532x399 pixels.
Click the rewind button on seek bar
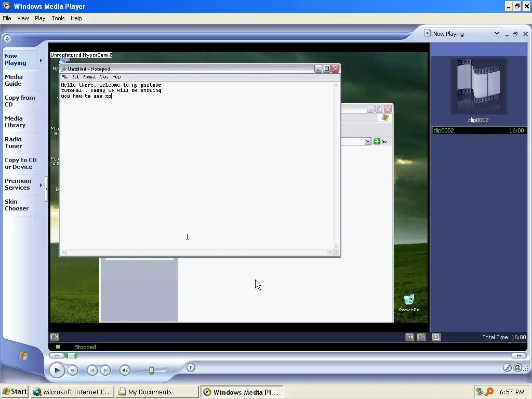pos(57,355)
